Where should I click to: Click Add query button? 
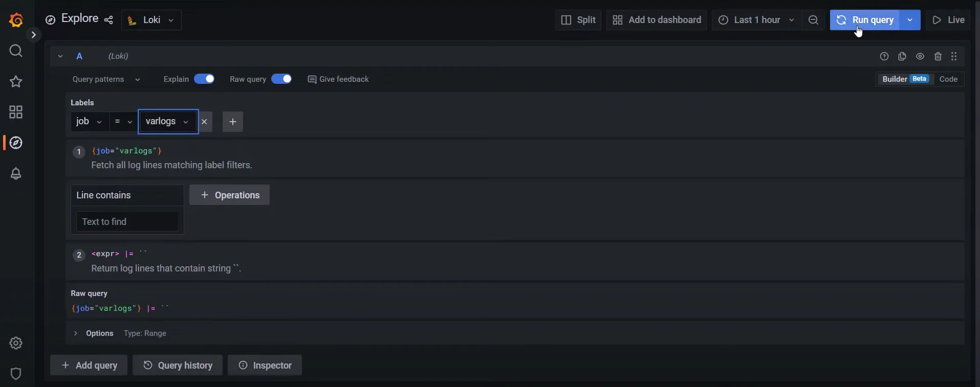pyautogui.click(x=89, y=366)
